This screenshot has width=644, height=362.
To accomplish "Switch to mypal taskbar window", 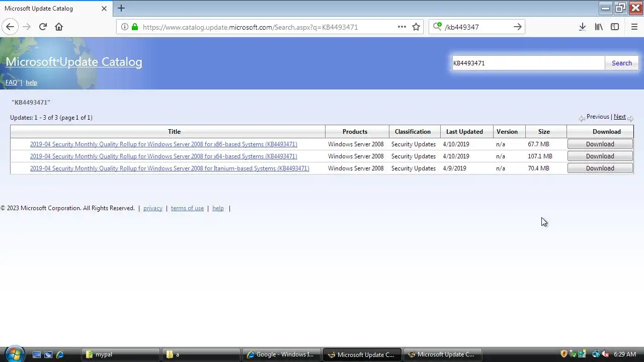I will pos(121,354).
